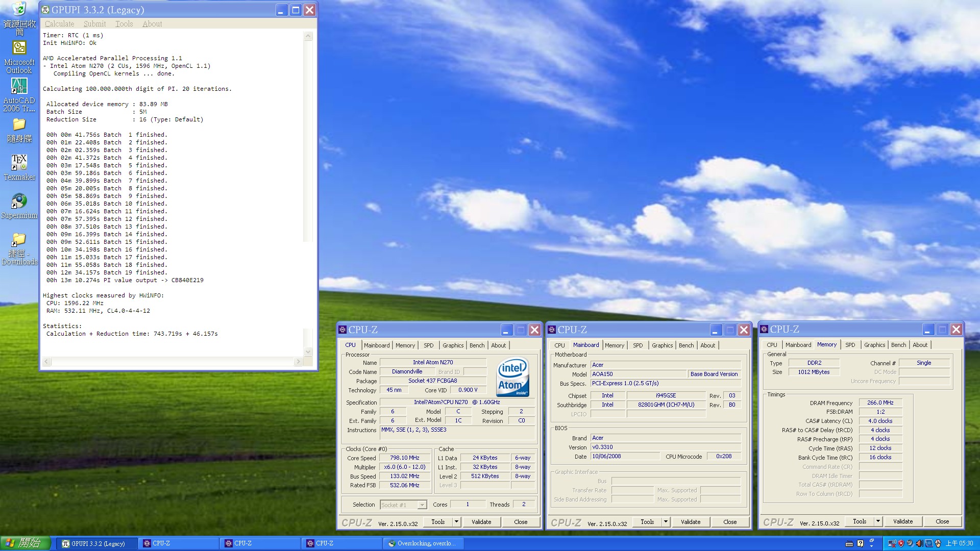Click the Multiplier x6.0 field

[405, 467]
